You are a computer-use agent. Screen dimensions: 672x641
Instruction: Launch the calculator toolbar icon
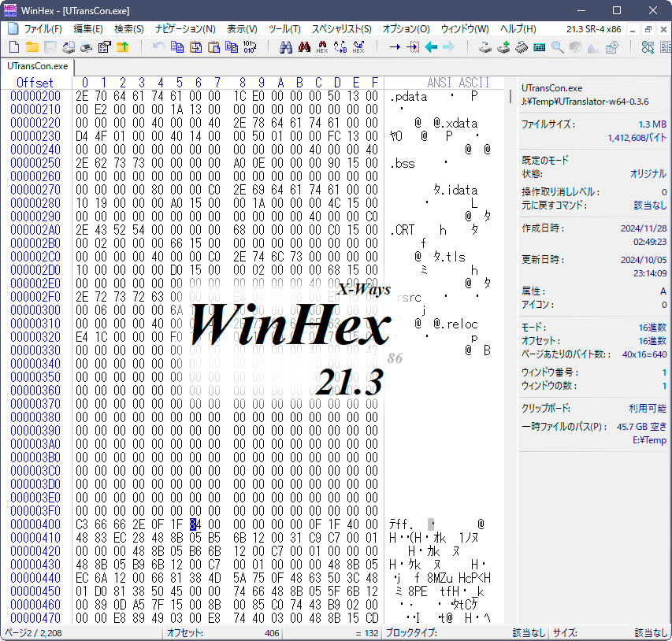(x=539, y=48)
